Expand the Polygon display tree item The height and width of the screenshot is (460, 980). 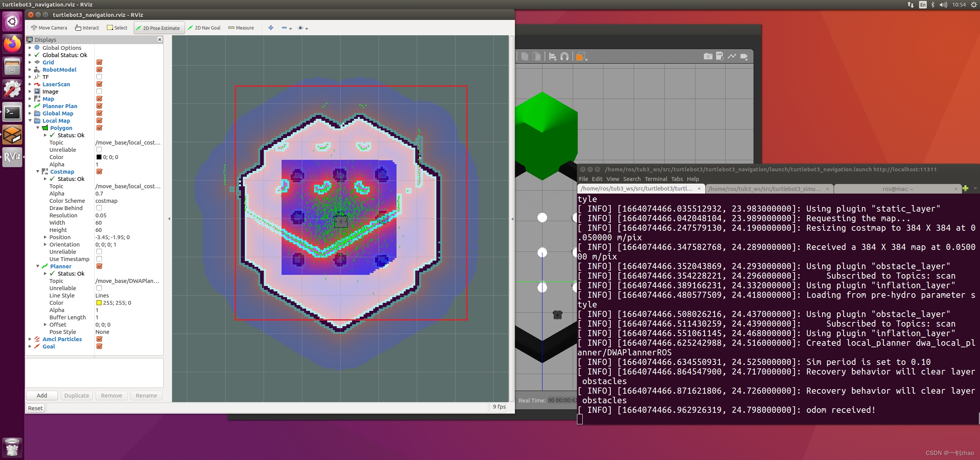(39, 128)
